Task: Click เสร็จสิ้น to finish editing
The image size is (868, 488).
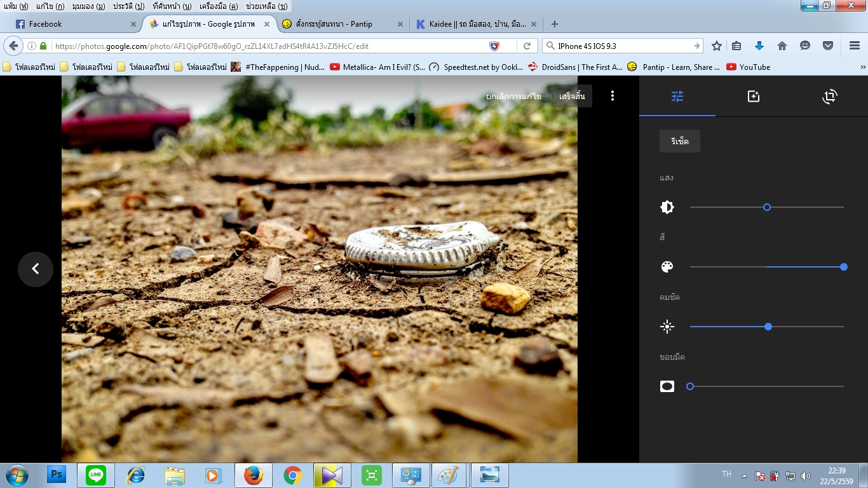Action: pos(572,96)
